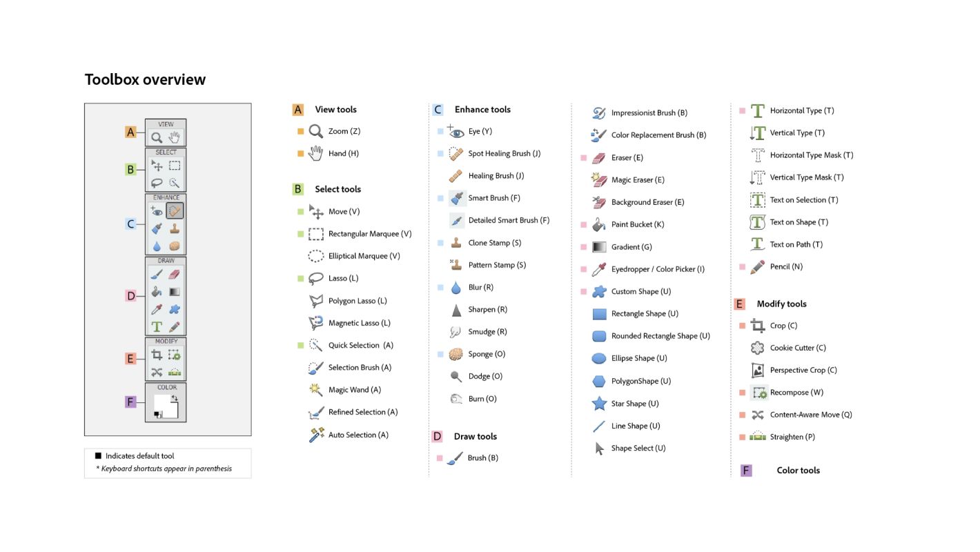The image size is (980, 552).
Task: Pick the Rectangular Marquee tool in the toolbox
Action: coord(175,166)
